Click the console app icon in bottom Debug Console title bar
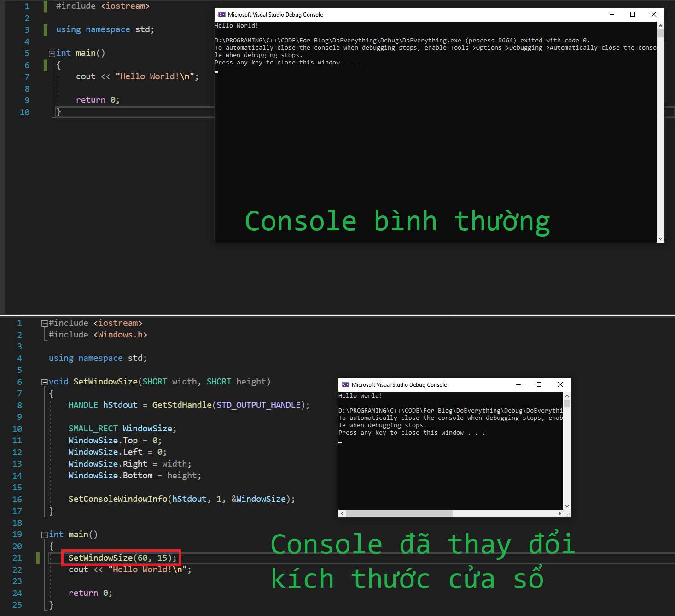 point(345,384)
